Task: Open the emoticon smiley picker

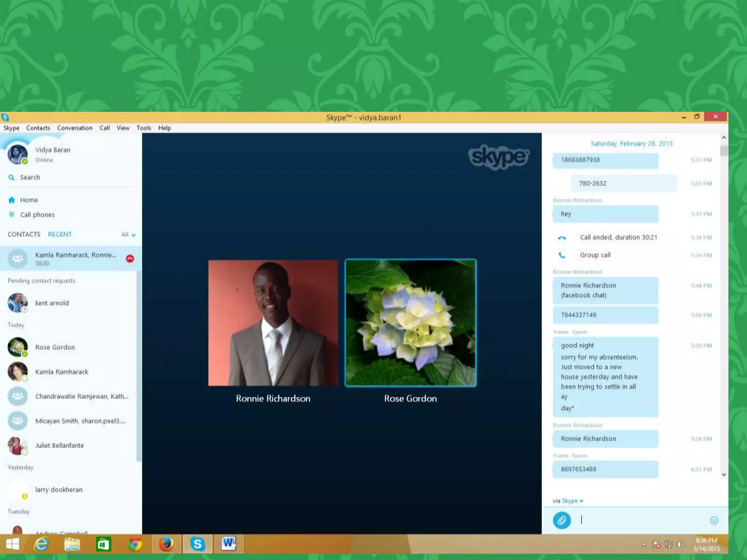Action: point(714,520)
